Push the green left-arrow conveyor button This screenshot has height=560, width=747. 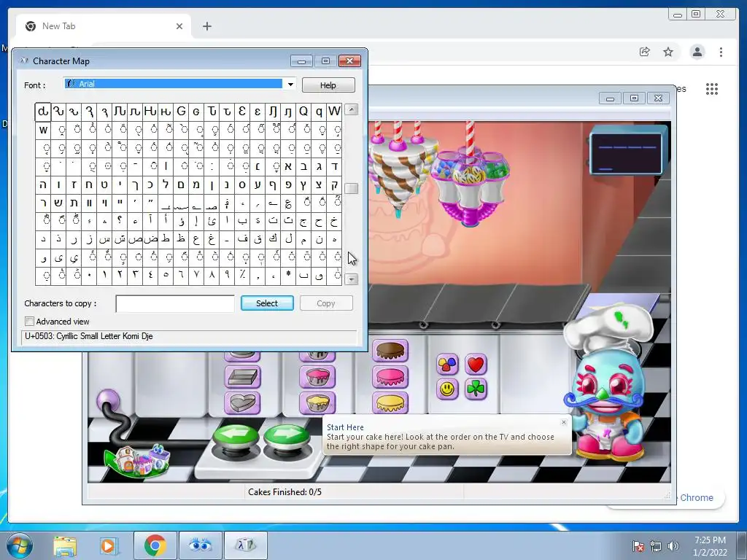(x=236, y=440)
